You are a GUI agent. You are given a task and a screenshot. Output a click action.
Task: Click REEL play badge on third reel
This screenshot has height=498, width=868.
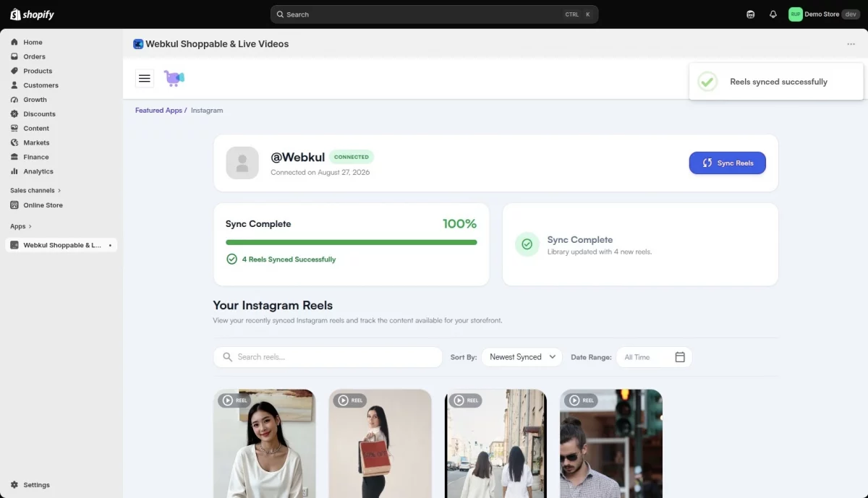tap(465, 400)
